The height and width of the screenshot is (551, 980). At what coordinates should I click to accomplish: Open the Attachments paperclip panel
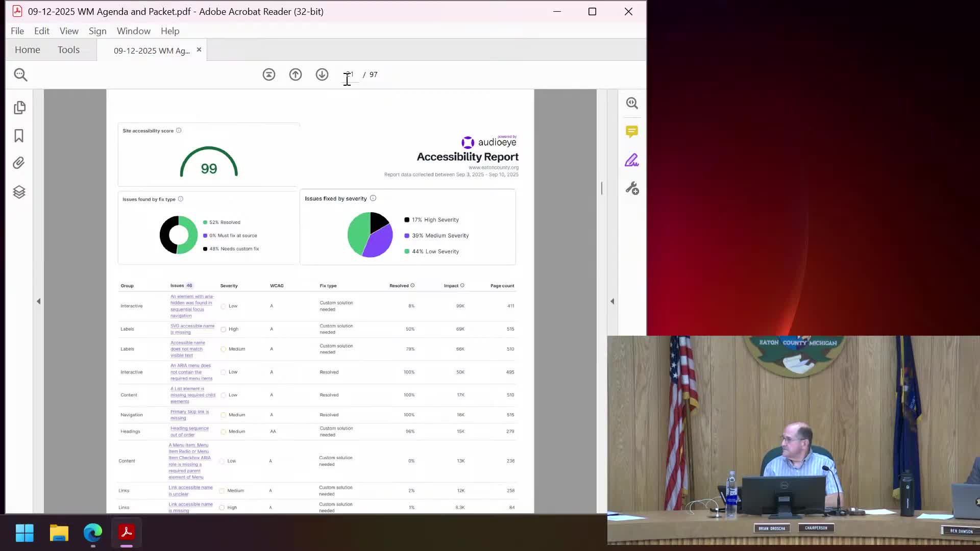pos(19,163)
